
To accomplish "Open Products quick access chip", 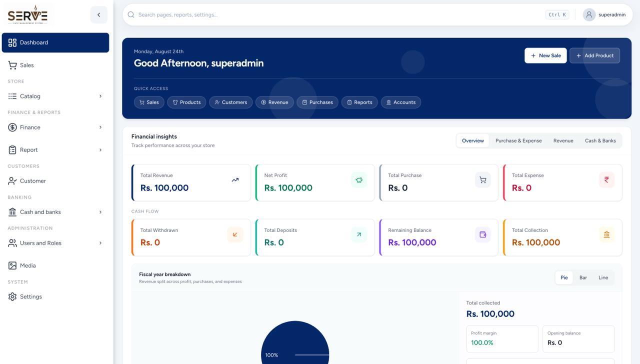I will pos(186,102).
